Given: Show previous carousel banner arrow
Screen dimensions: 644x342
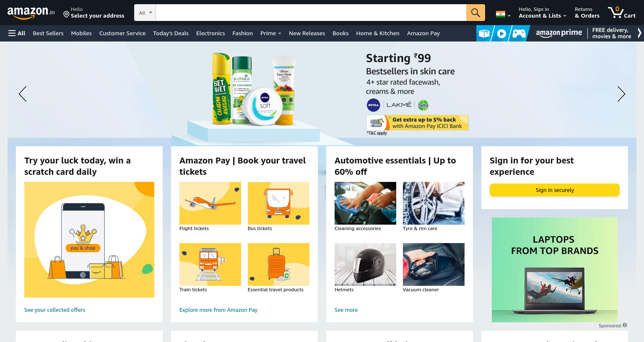Looking at the screenshot, I should pos(23,94).
